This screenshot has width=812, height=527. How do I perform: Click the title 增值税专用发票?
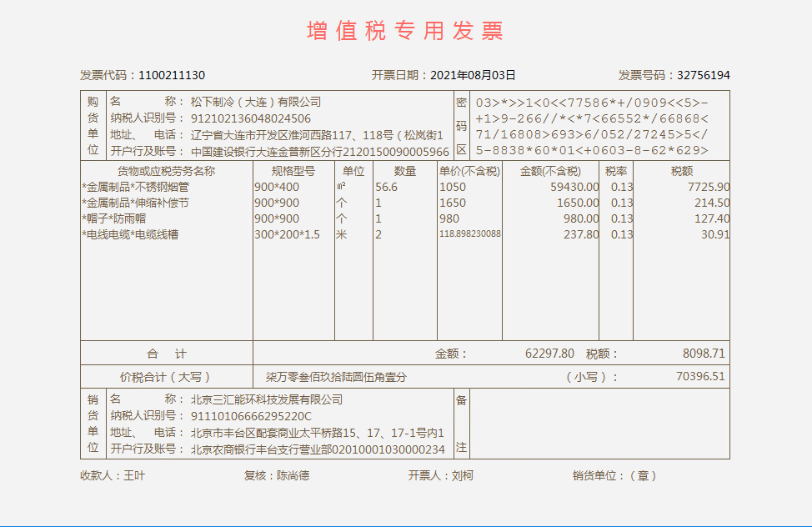point(405,31)
